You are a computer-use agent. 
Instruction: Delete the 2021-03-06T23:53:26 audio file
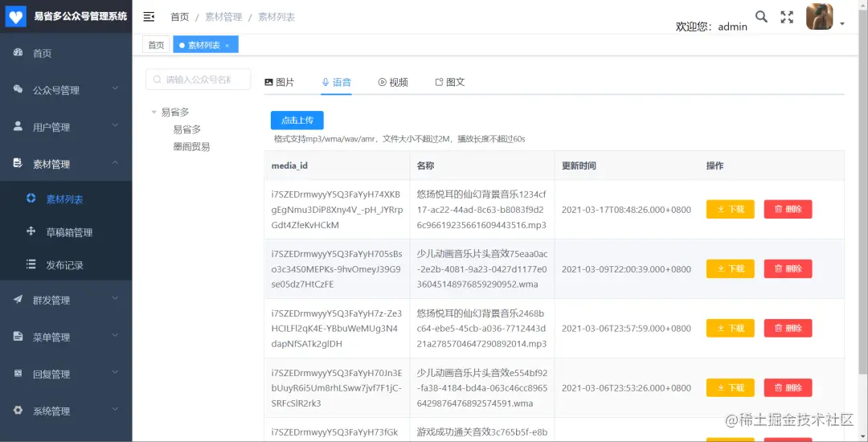[788, 388]
